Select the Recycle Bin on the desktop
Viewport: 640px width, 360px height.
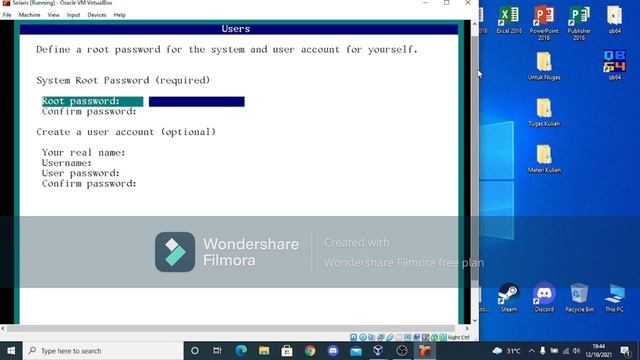tap(579, 298)
